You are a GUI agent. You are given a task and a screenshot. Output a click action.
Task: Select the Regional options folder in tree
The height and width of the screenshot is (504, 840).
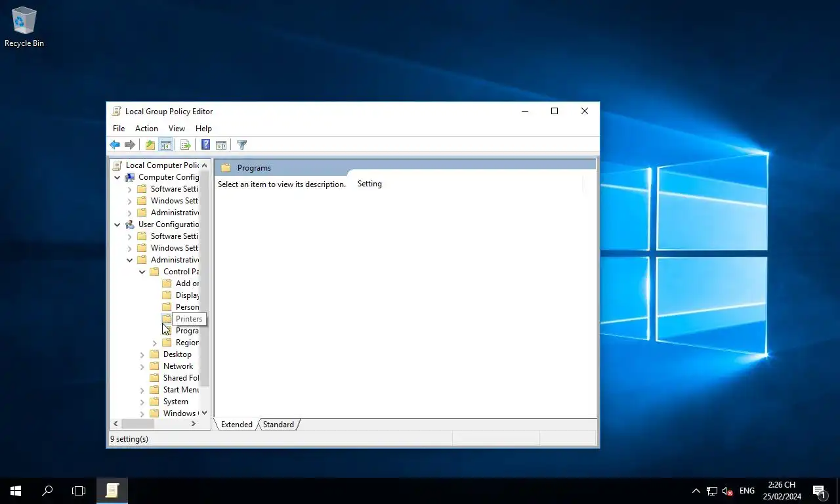(x=180, y=343)
